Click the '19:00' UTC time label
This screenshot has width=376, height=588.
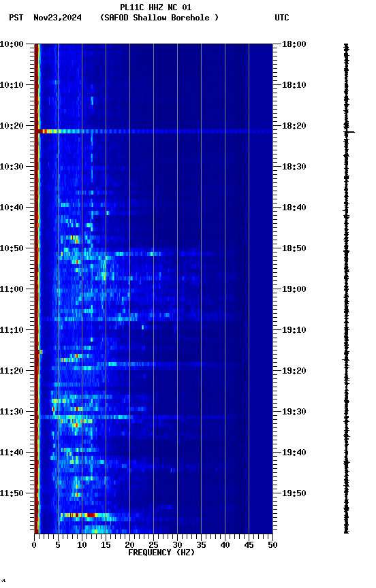[x=294, y=289]
